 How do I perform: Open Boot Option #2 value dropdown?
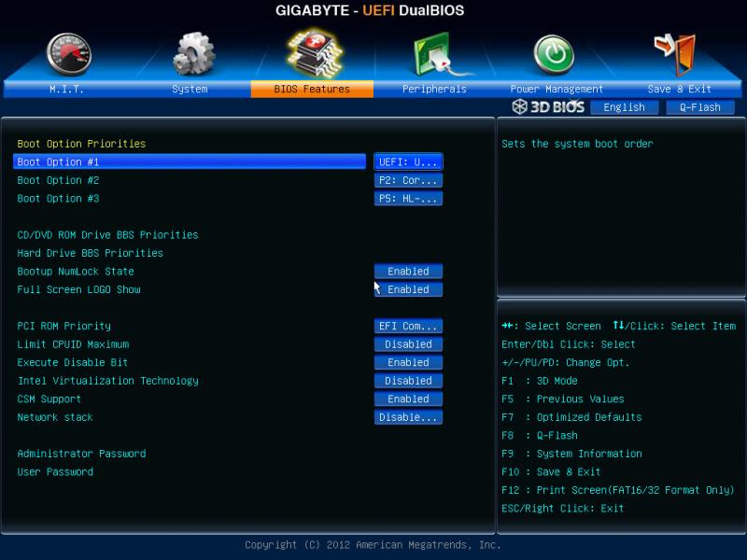[408, 180]
